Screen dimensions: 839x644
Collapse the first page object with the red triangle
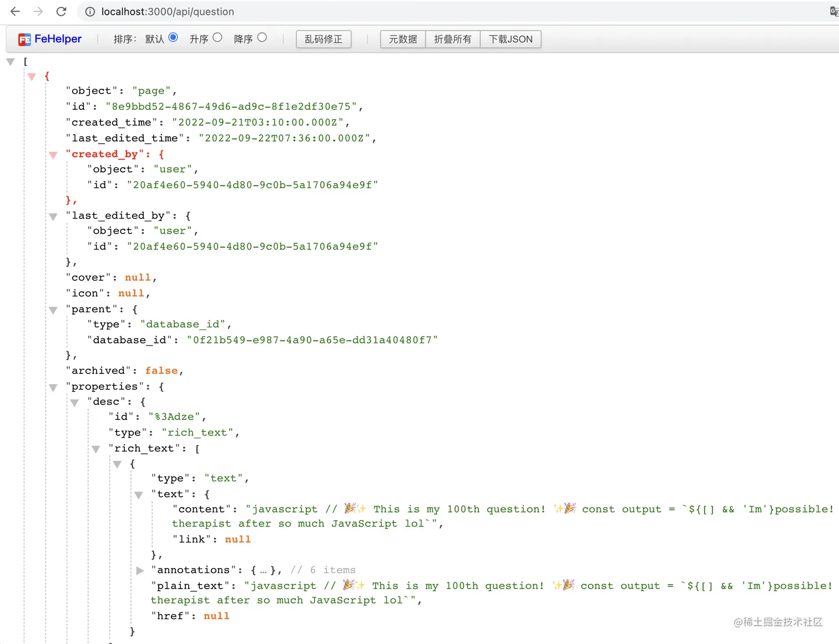click(32, 77)
